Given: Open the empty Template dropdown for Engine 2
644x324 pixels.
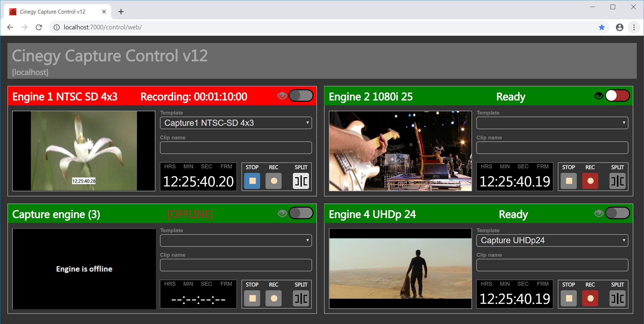Looking at the screenshot, I should tap(552, 123).
